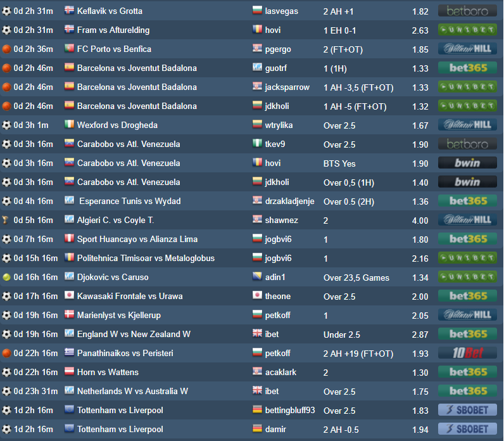Open the bet365 logo in guotrf's Barcelona row
The width and height of the screenshot is (504, 441).
click(467, 68)
